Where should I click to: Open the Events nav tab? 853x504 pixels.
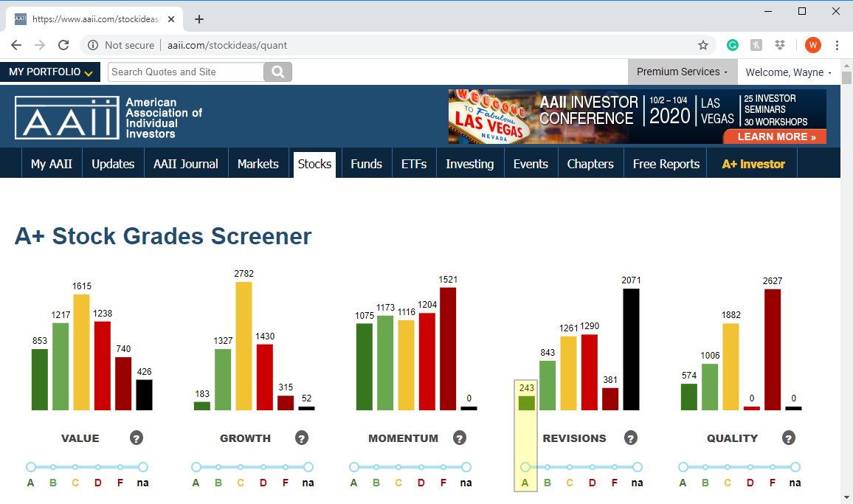(x=531, y=164)
